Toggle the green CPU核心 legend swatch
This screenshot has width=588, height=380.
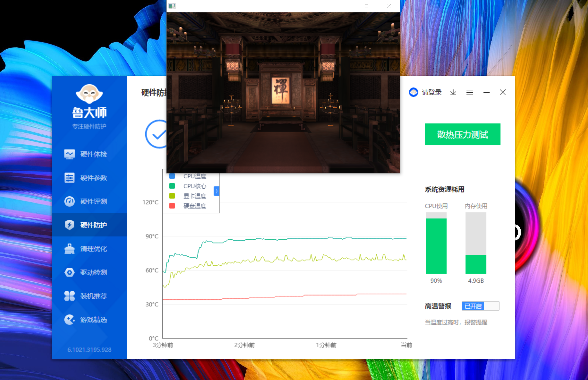172,186
